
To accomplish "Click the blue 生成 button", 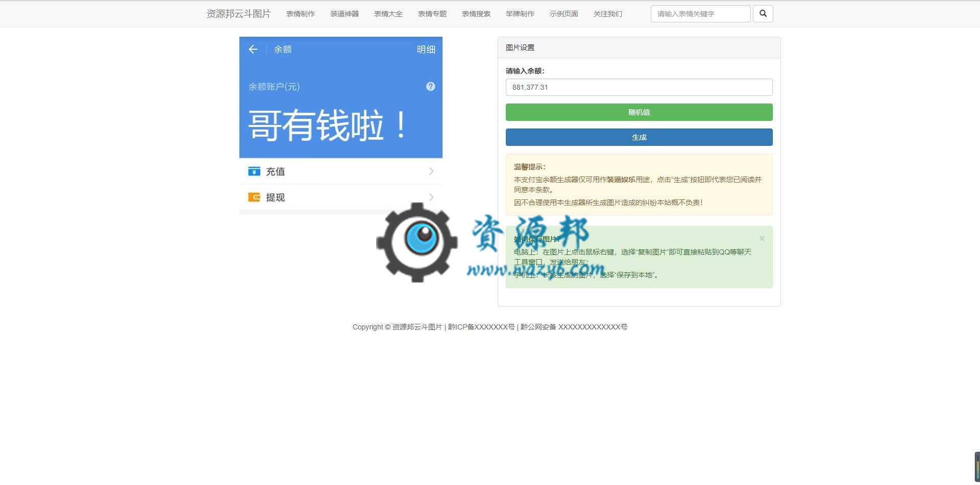I will click(639, 137).
